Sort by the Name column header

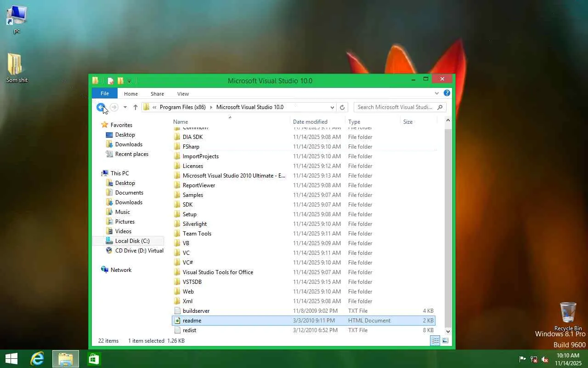point(232,122)
